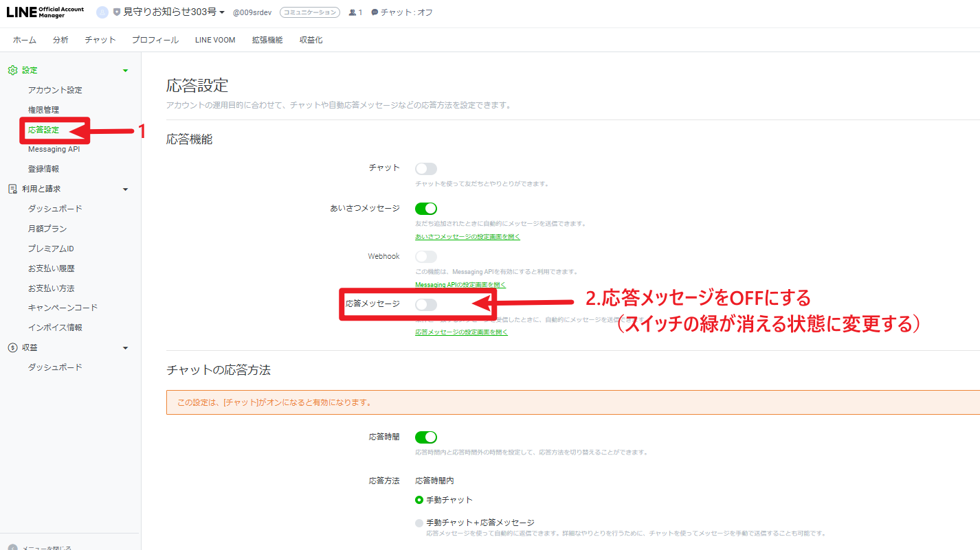Open ダッシュボード under 収益
980x550 pixels.
coord(55,367)
